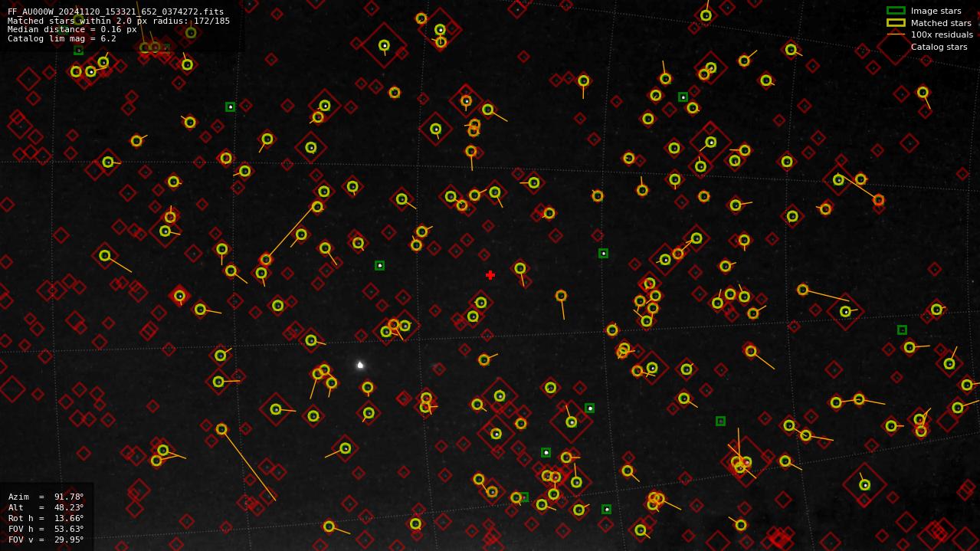Image resolution: width=980 pixels, height=551 pixels.
Task: Click the orange 100x residuals legend line
Action: pos(896,34)
